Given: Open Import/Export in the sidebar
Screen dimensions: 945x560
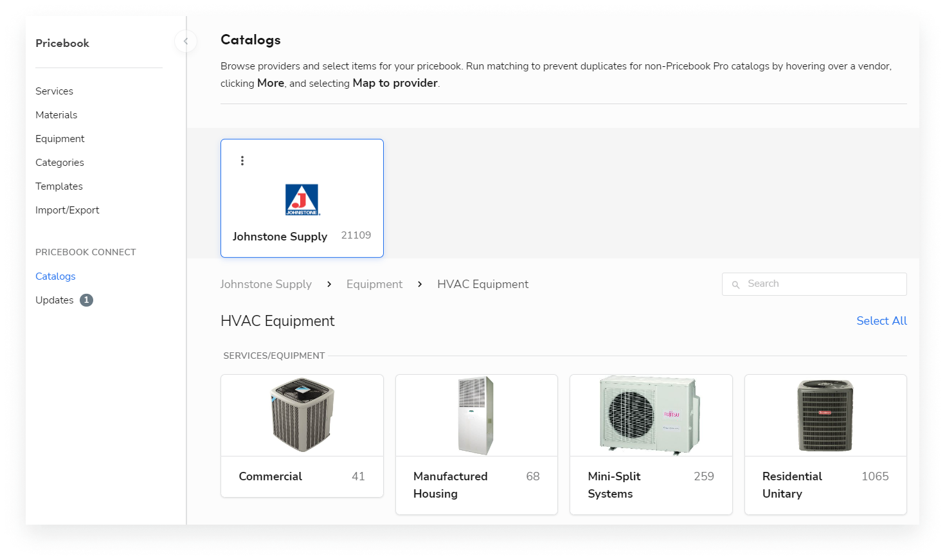Looking at the screenshot, I should click(67, 210).
